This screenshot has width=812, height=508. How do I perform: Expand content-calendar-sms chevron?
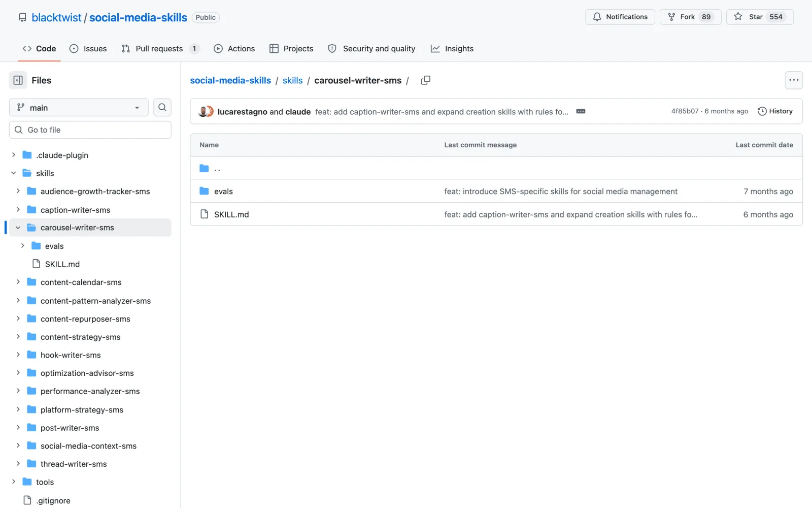18,282
